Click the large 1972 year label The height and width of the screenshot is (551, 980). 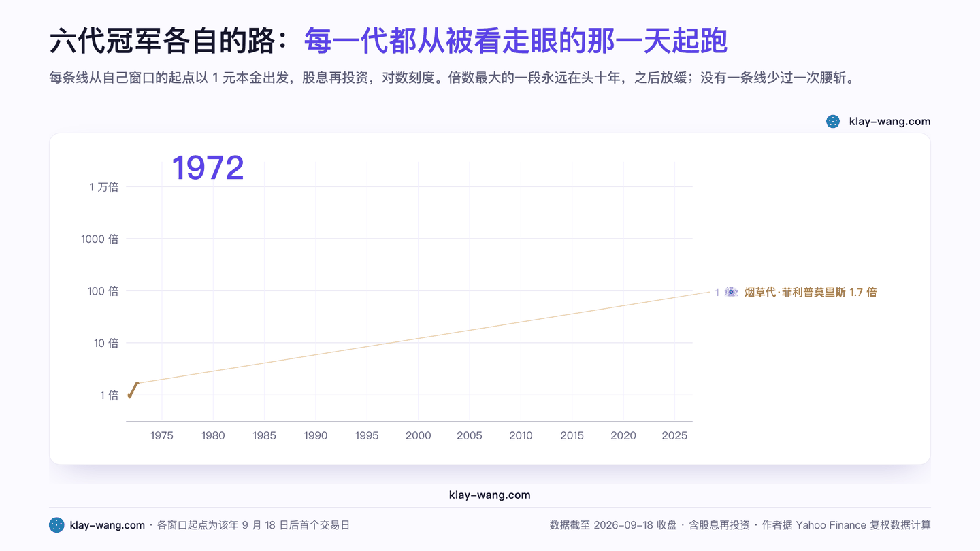point(208,168)
